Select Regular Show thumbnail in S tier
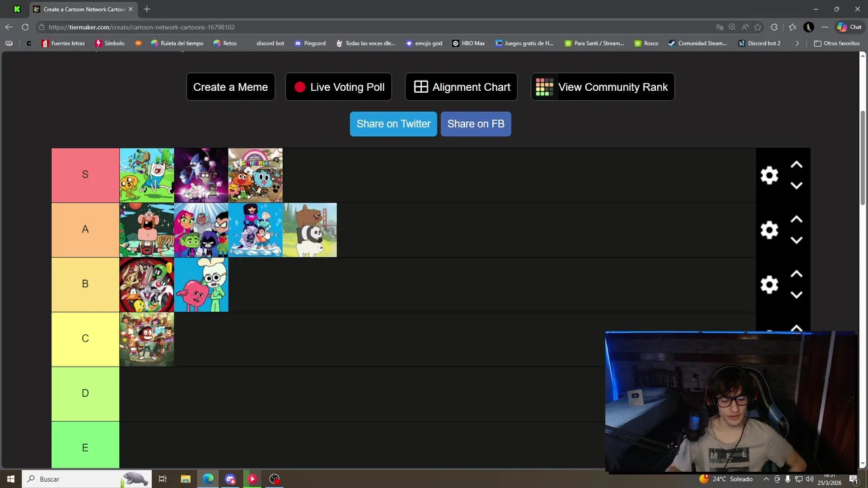 [201, 176]
